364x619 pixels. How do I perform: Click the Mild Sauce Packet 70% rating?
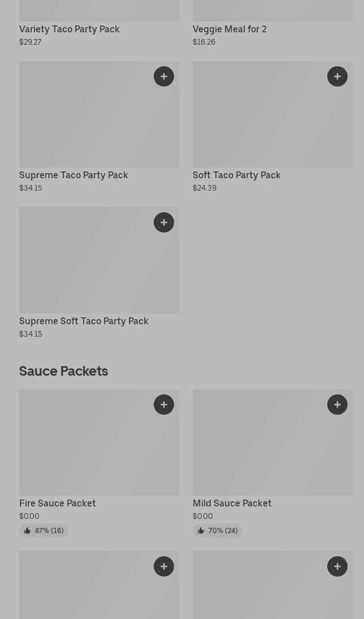click(217, 531)
